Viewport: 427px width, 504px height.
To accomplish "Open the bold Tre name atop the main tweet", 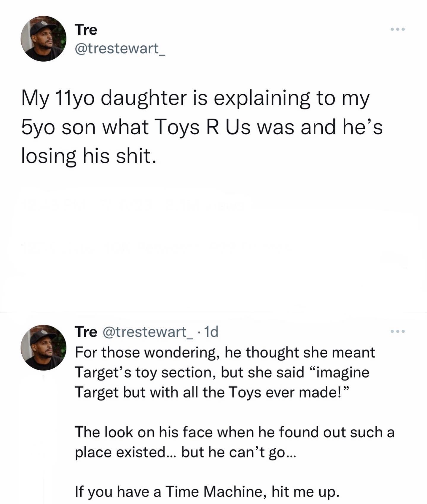I will pyautogui.click(x=86, y=30).
